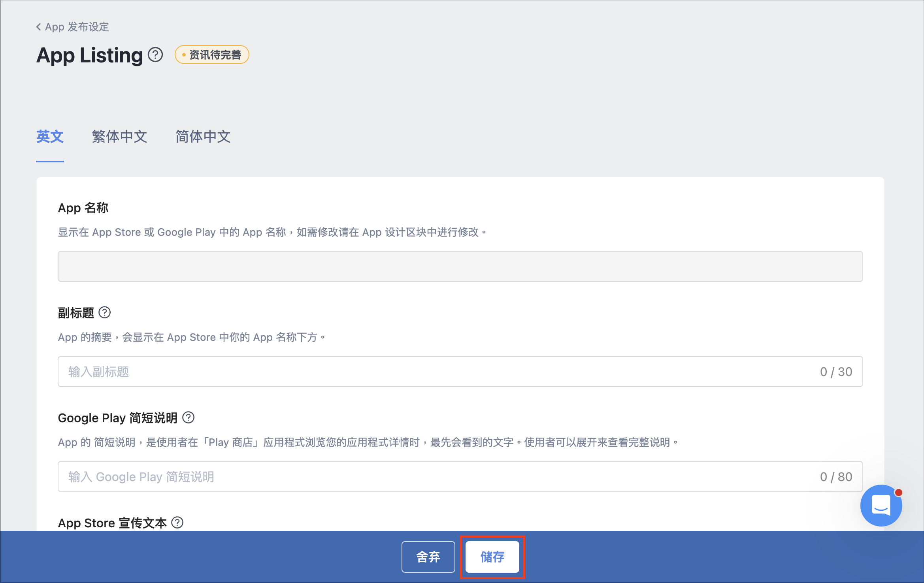Click the 0 / 80 character counter
Image resolution: width=924 pixels, height=583 pixels.
pyautogui.click(x=836, y=477)
